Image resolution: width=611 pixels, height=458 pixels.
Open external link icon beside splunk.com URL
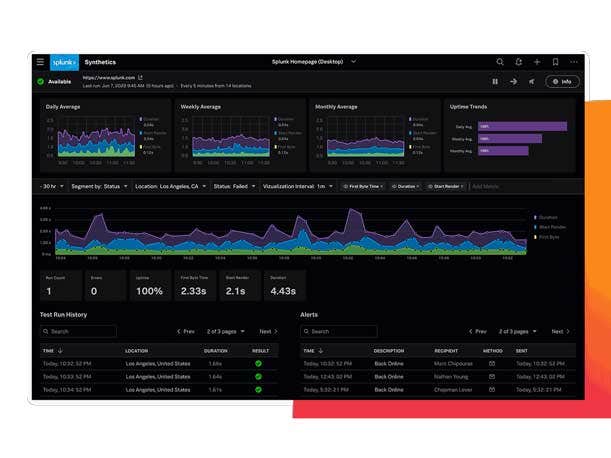click(x=140, y=77)
